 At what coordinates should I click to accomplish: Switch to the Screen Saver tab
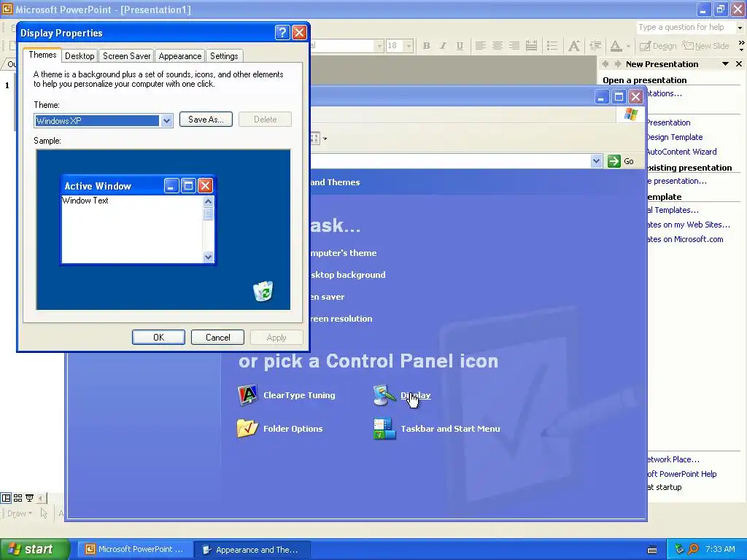pos(126,55)
